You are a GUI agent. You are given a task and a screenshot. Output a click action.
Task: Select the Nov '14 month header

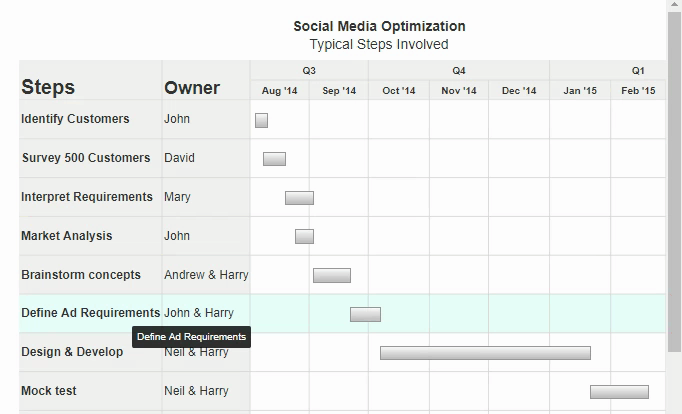coord(458,91)
